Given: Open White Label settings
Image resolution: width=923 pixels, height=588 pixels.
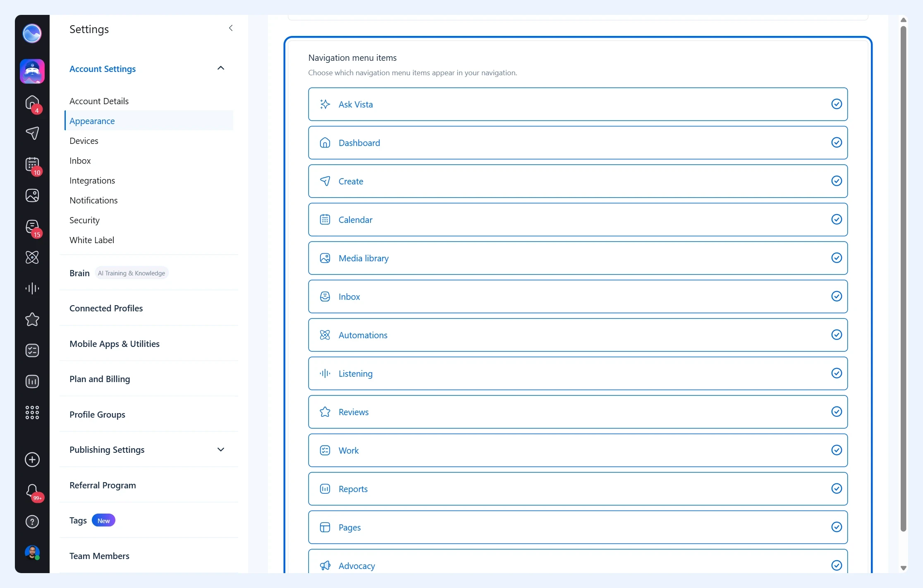Looking at the screenshot, I should (x=92, y=240).
